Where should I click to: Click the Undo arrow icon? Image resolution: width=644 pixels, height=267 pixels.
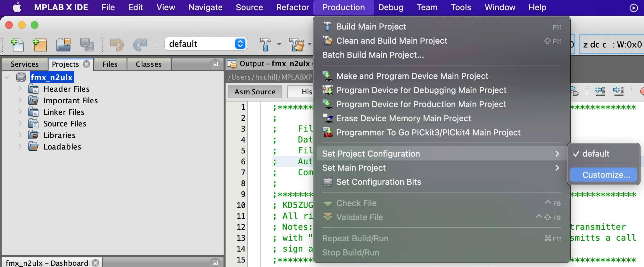point(116,44)
